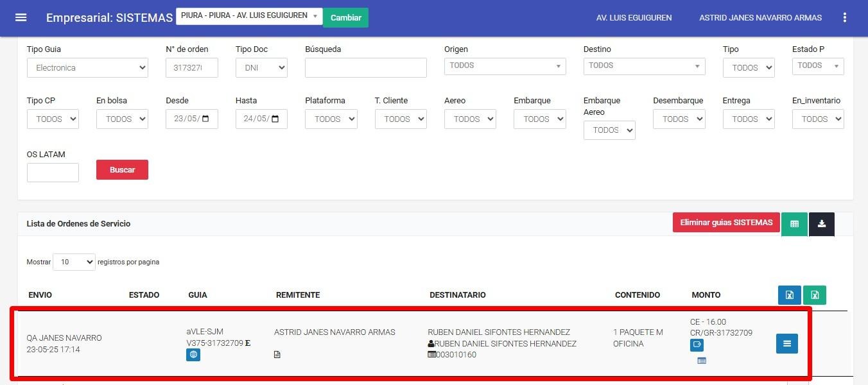The image size is (868, 385).
Task: Sort by the ENVIO column header
Action: (40, 295)
